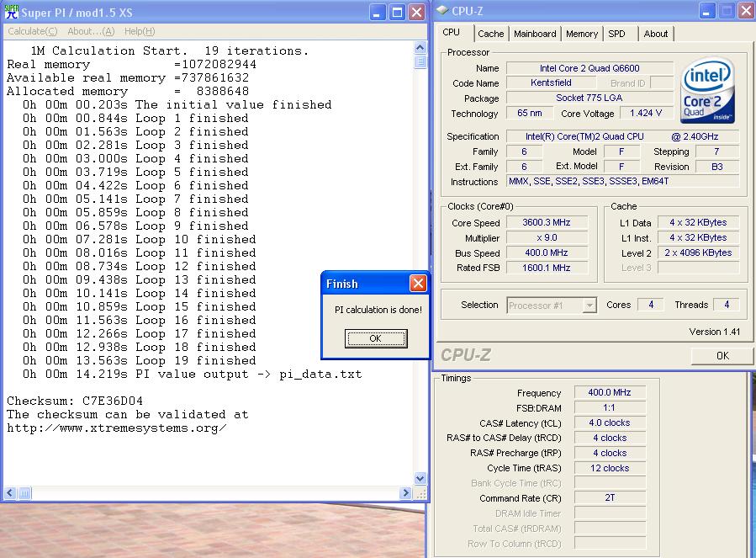Switch to the Memory tab

coord(581,34)
